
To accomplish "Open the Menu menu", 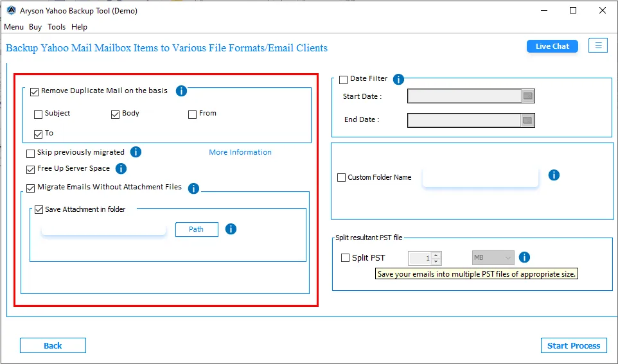I will pos(13,27).
